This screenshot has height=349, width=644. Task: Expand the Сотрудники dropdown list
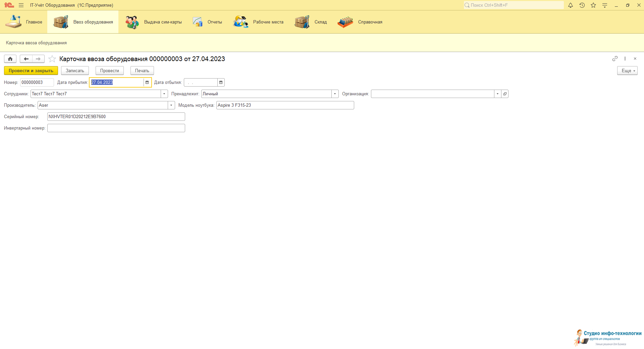[164, 94]
